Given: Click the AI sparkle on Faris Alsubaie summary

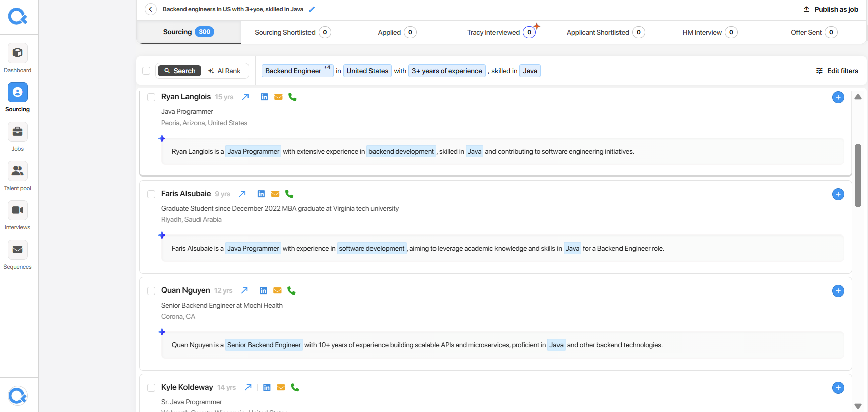Looking at the screenshot, I should (162, 235).
